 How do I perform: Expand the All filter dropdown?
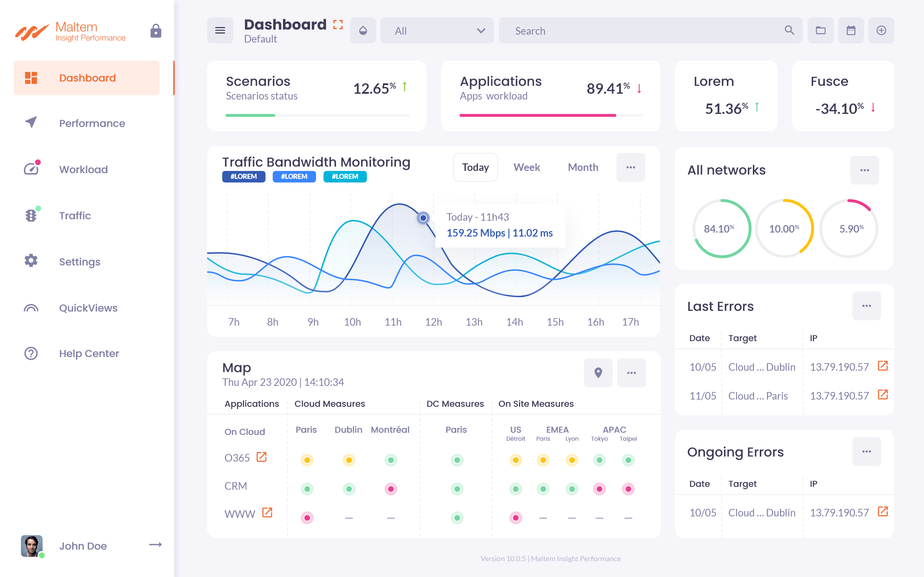coord(437,31)
